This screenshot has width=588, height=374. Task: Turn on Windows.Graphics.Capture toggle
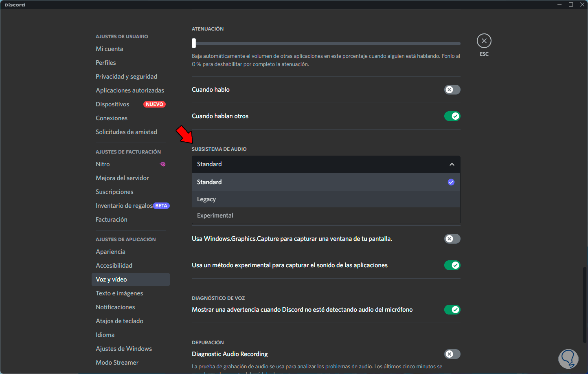tap(452, 239)
